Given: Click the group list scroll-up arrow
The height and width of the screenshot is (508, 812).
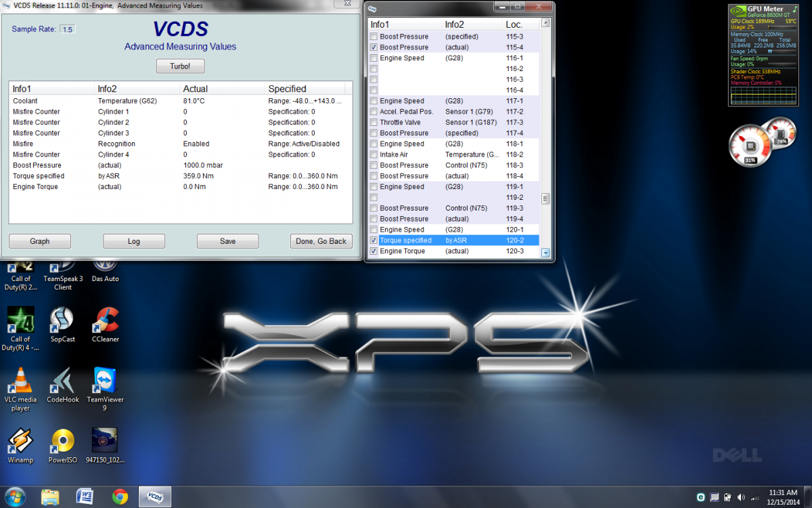Looking at the screenshot, I should [546, 24].
